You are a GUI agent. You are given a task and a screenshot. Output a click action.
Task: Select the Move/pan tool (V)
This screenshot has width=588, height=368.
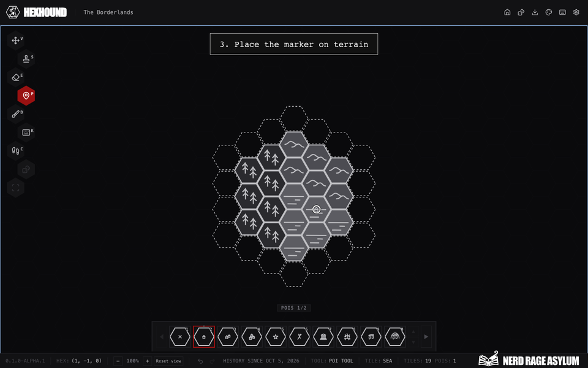(x=16, y=40)
